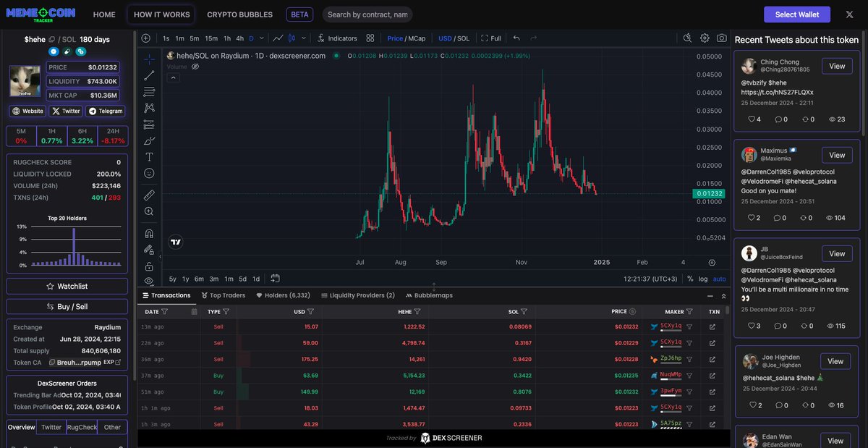View Ching Chong's tweet

(837, 66)
